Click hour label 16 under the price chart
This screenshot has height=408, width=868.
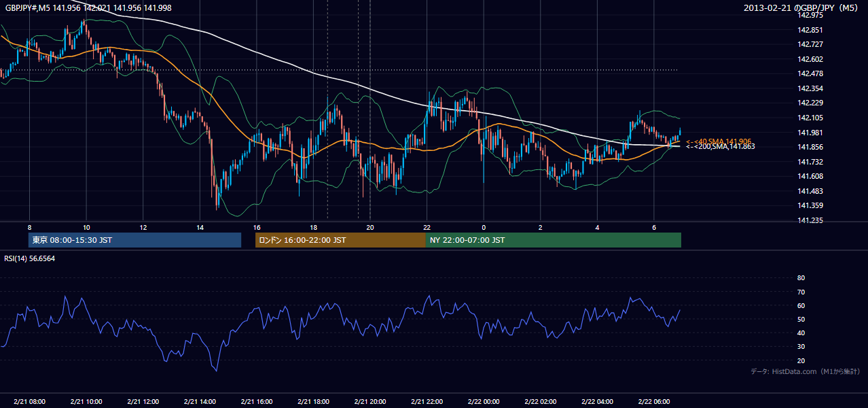point(257,227)
